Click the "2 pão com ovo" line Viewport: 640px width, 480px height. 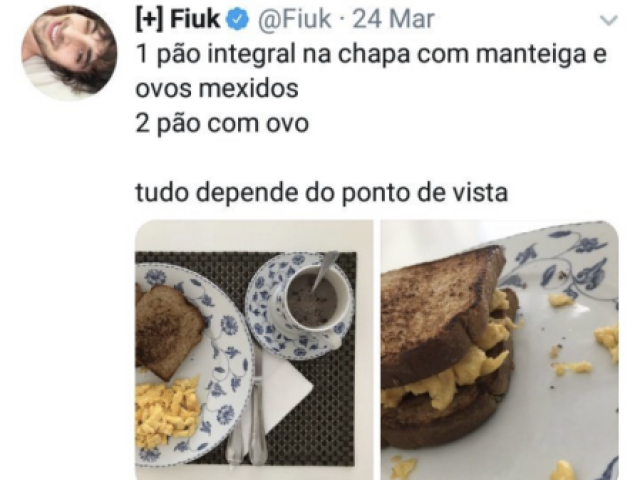click(222, 123)
